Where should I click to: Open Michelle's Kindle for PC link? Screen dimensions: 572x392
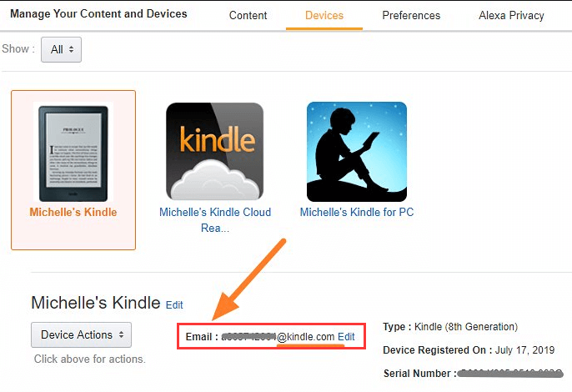(357, 212)
